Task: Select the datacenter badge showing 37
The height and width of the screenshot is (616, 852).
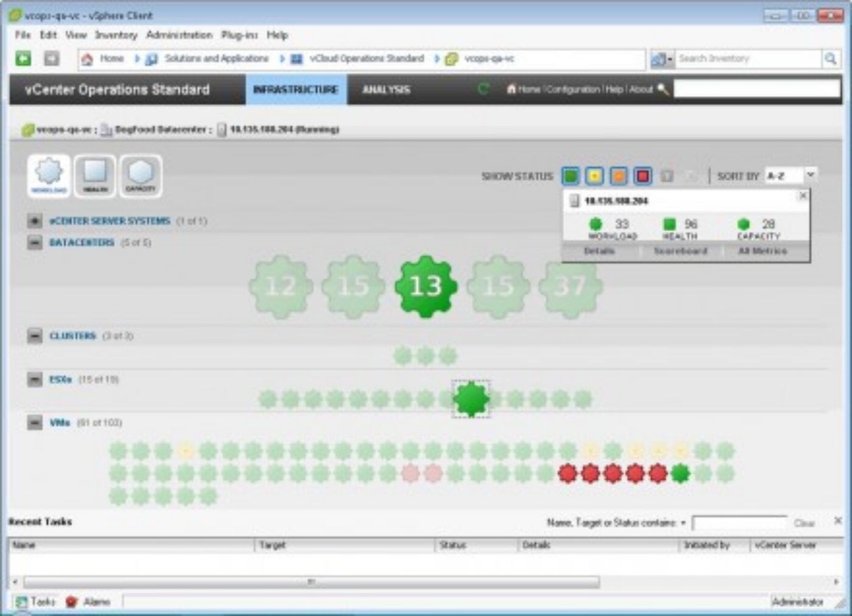Action: [570, 286]
